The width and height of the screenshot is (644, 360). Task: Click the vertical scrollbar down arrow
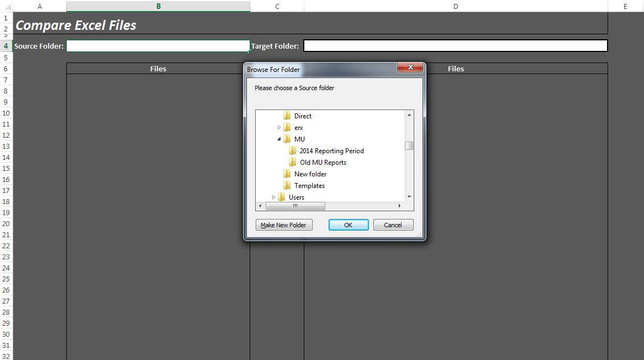tap(409, 197)
